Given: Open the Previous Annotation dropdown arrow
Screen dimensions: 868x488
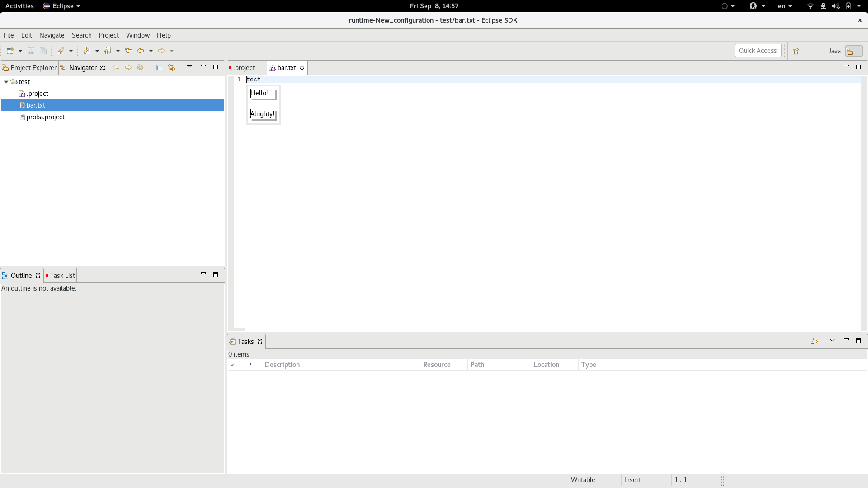Looking at the screenshot, I should coord(118,51).
